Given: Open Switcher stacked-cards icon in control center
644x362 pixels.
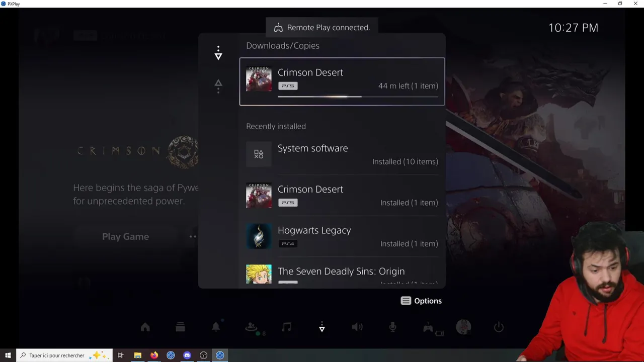Looking at the screenshot, I should point(181,327).
